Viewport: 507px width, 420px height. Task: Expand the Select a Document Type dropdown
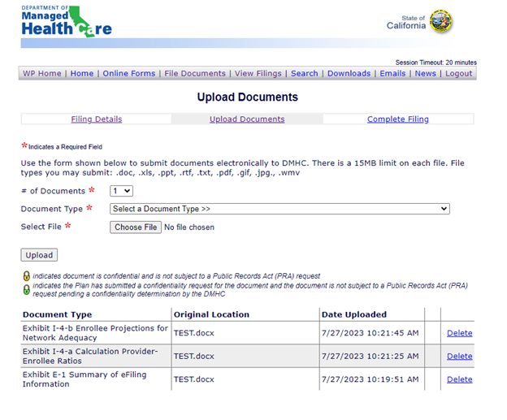coord(279,209)
